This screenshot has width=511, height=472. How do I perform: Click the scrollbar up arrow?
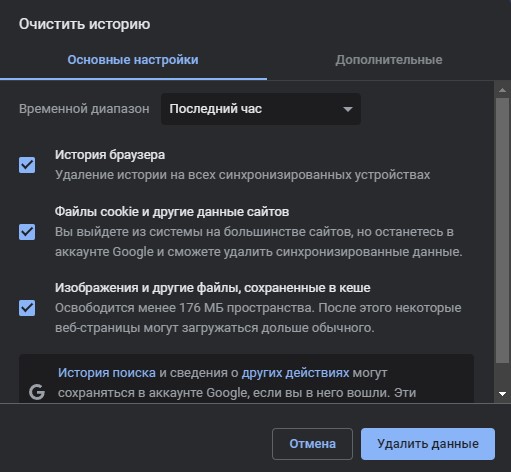502,90
